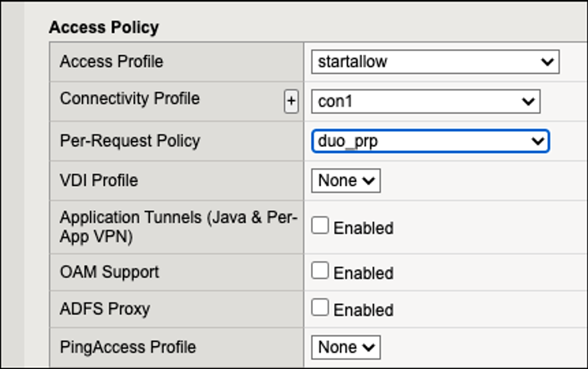
Task: Click the VDI Profile label text
Action: click(98, 180)
